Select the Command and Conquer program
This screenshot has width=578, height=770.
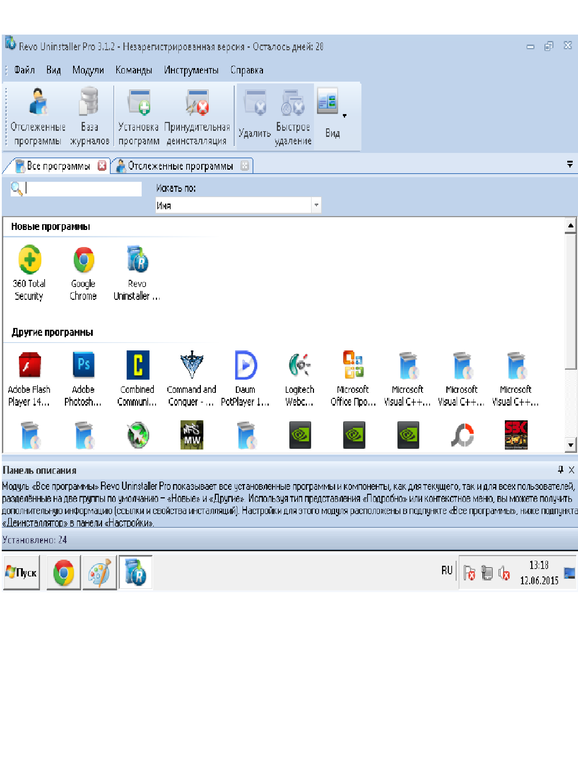point(192,379)
